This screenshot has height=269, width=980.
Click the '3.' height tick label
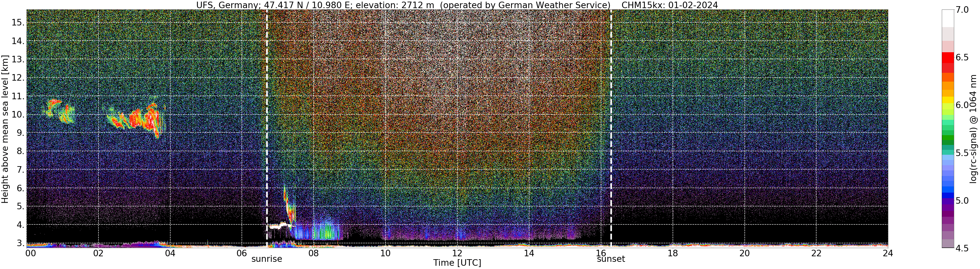(21, 243)
